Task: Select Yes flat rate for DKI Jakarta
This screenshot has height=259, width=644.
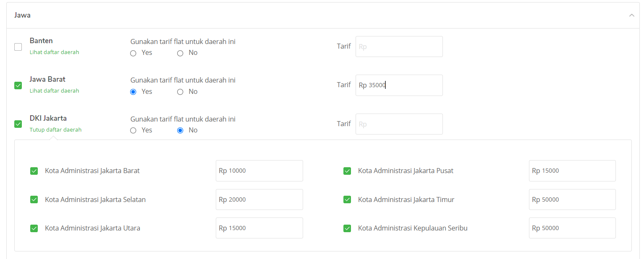Action: pyautogui.click(x=134, y=130)
